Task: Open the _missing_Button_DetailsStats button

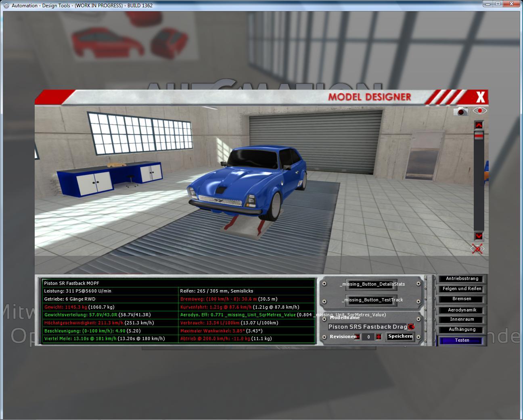Action: [x=372, y=284]
